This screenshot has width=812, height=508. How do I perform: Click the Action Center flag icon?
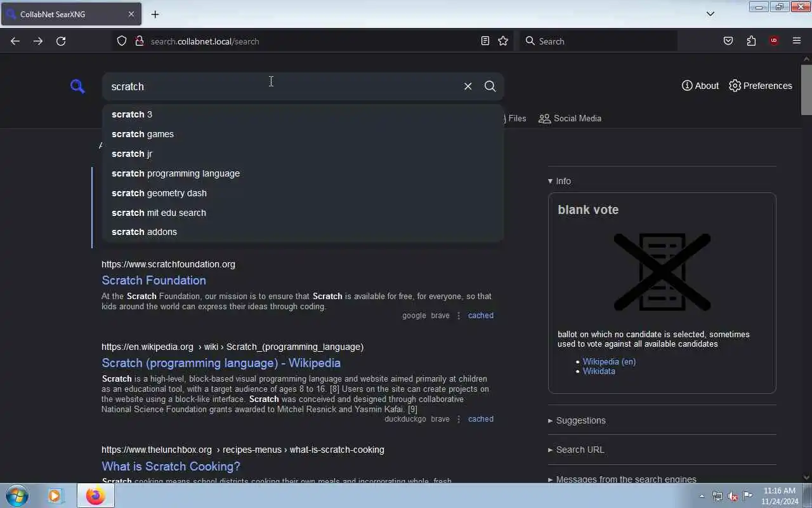[x=748, y=496]
